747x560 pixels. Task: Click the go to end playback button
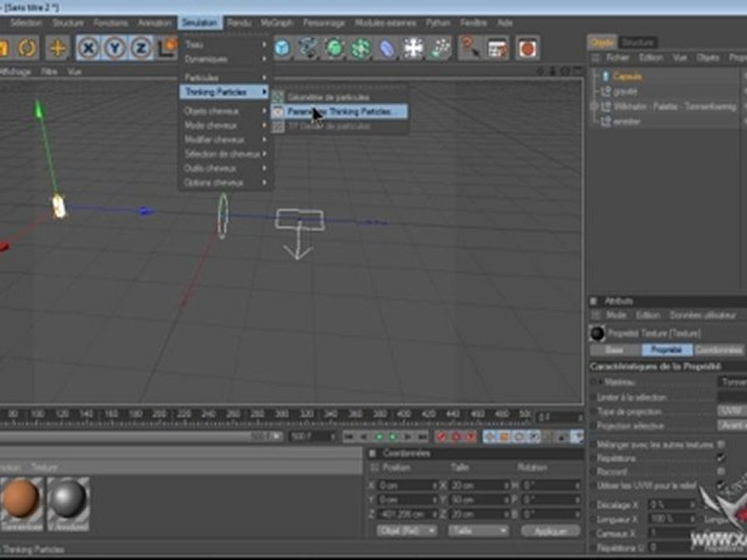[423, 436]
